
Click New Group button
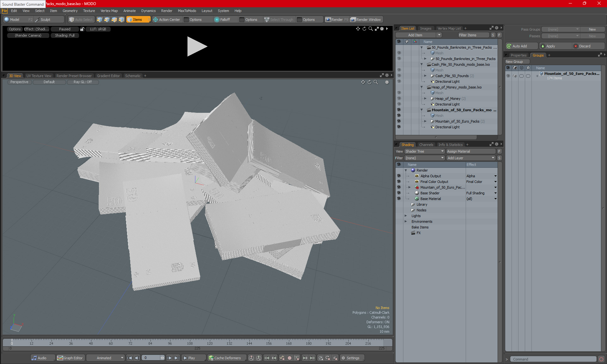click(x=517, y=62)
